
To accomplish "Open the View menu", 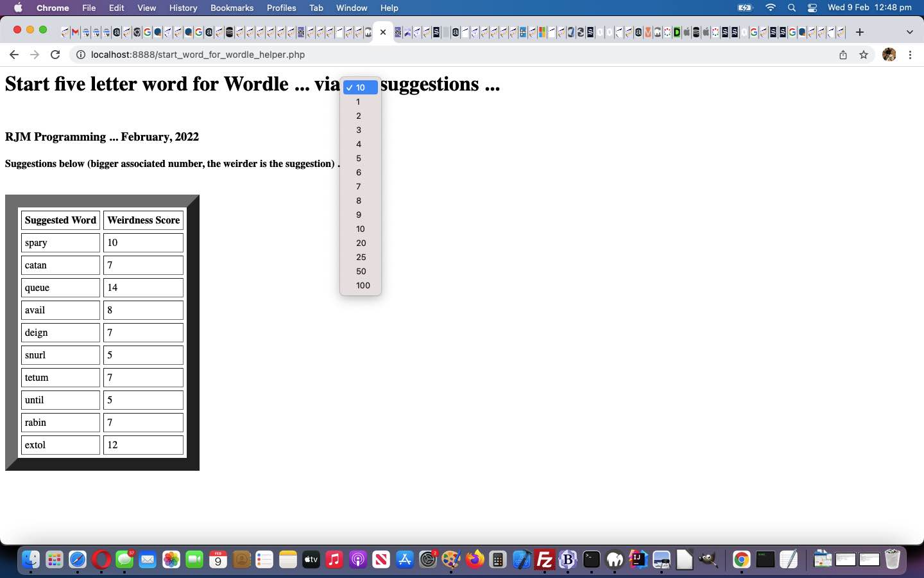I will click(x=147, y=8).
